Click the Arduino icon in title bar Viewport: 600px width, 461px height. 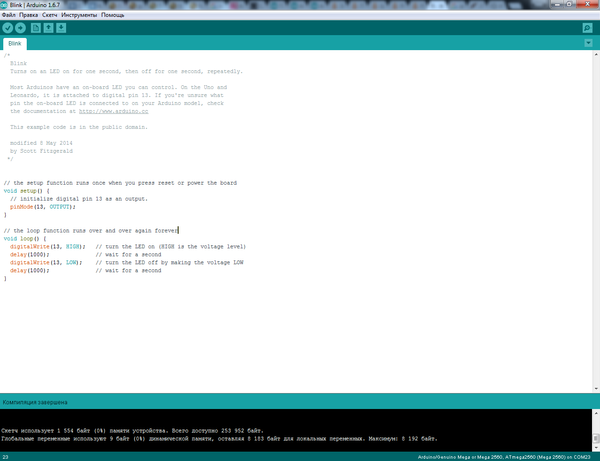click(x=4, y=5)
